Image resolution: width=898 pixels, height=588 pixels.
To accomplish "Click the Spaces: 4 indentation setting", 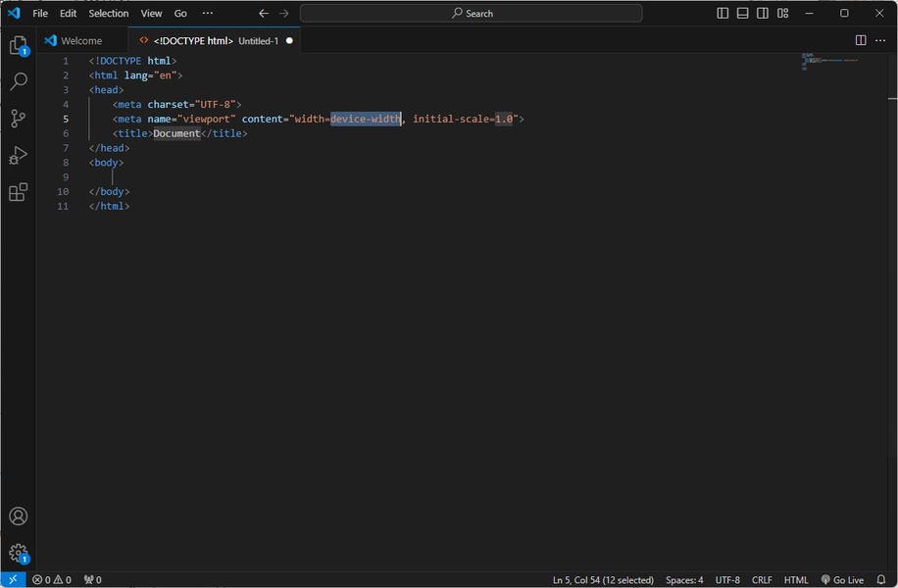I will click(683, 580).
